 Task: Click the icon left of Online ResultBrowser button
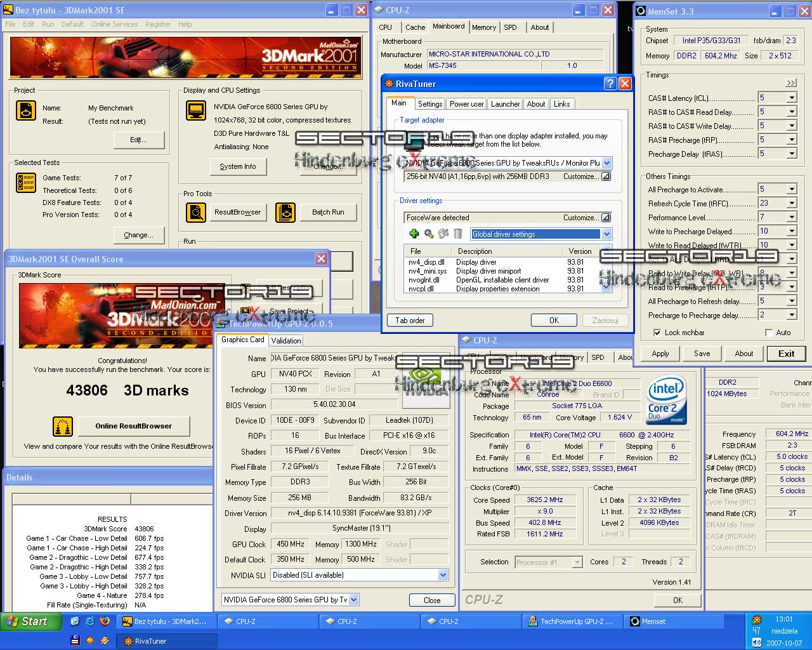click(63, 426)
